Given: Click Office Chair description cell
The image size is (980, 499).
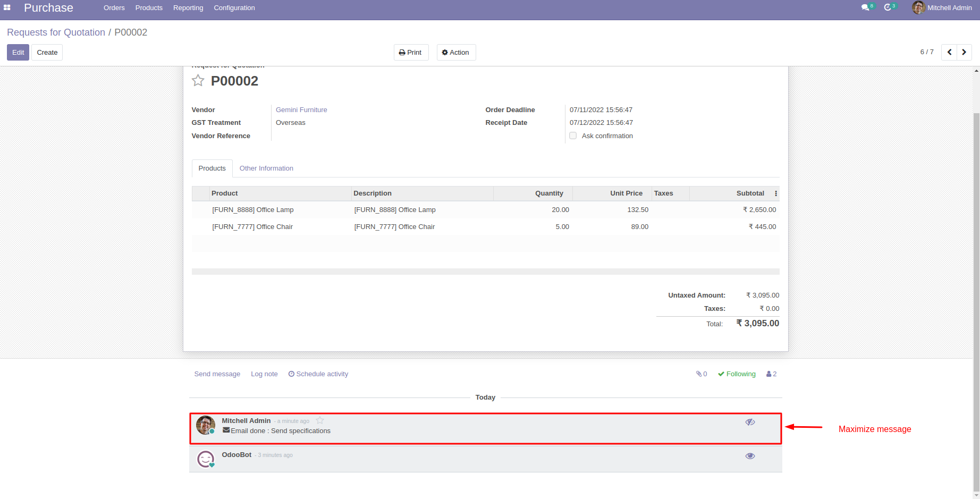Looking at the screenshot, I should [394, 227].
